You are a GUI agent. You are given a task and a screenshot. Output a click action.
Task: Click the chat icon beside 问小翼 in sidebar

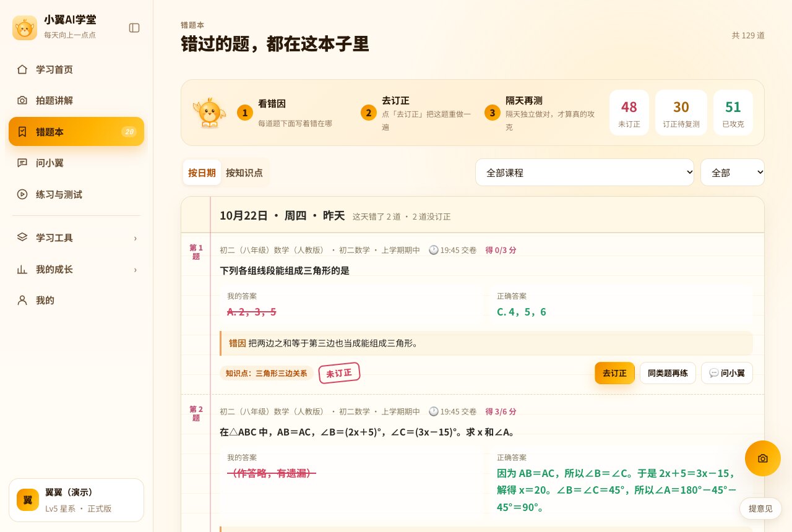point(22,163)
